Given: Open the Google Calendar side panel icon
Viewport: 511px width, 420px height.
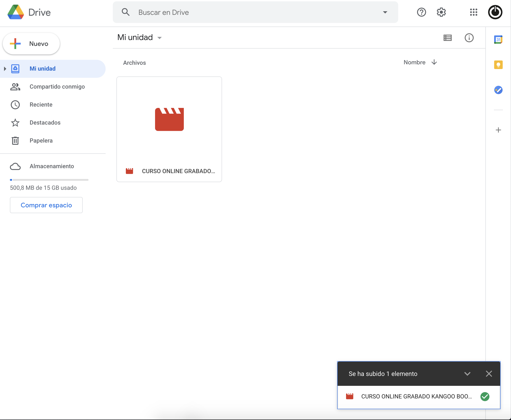Looking at the screenshot, I should [498, 39].
